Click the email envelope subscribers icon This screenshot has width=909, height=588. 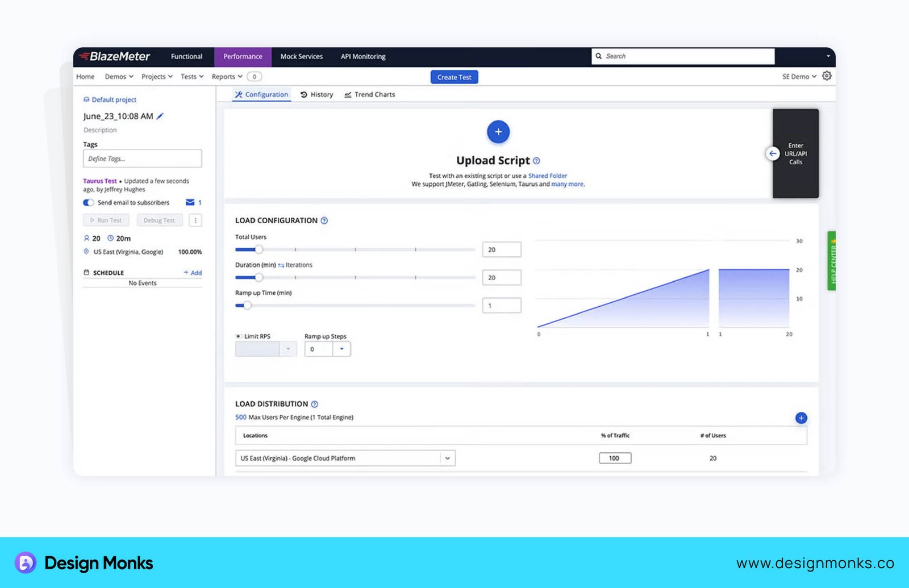[x=190, y=202]
